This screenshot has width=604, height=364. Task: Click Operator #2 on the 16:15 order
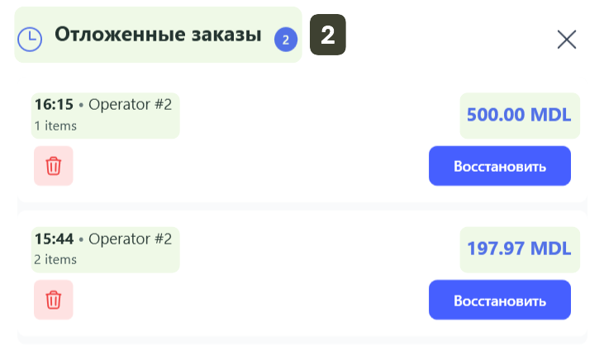130,105
